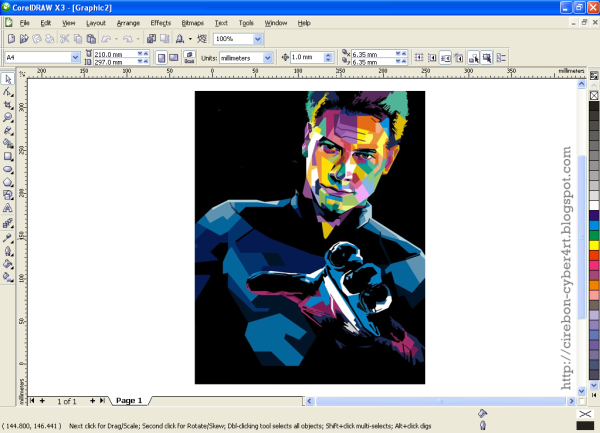Set page orientation to Portrait
The height and width of the screenshot is (433, 600).
[x=161, y=58]
